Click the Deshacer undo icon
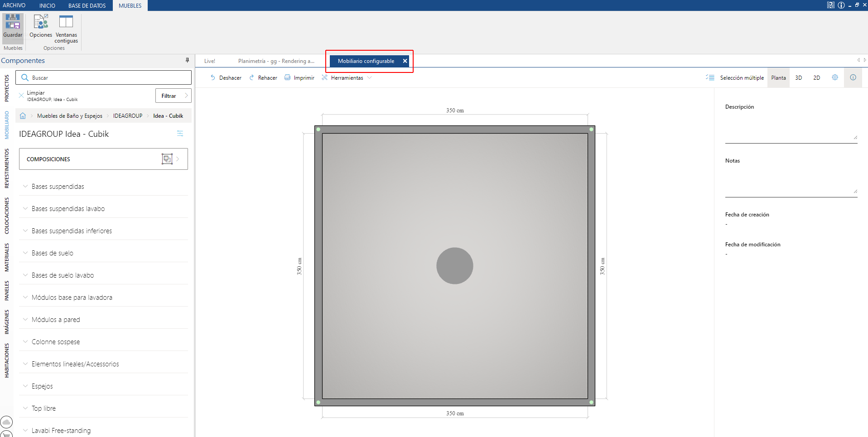 point(212,77)
